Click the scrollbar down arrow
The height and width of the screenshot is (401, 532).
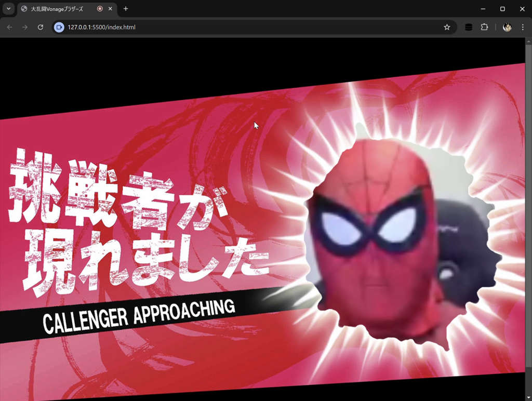click(x=528, y=397)
